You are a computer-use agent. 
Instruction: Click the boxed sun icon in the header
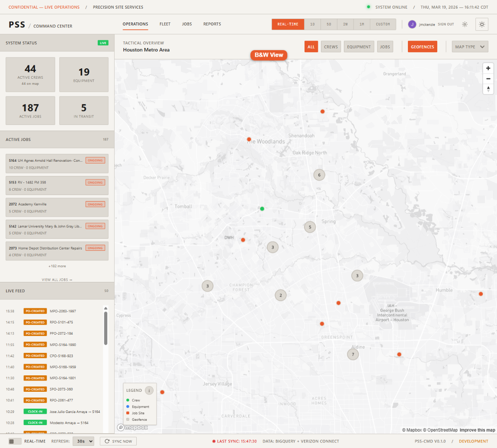click(x=482, y=24)
